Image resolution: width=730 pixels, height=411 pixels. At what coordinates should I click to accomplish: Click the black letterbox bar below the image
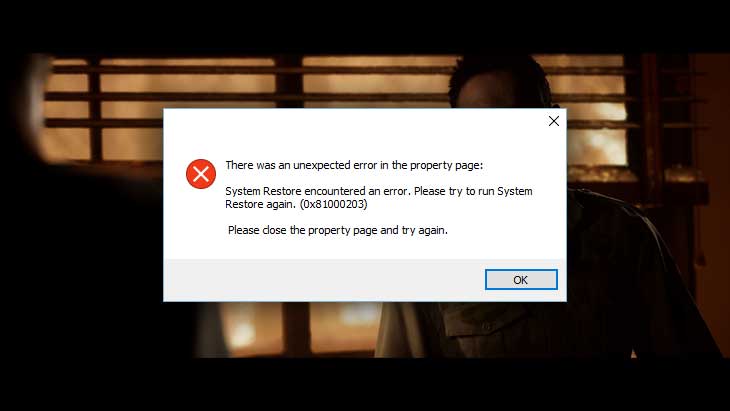[x=365, y=384]
